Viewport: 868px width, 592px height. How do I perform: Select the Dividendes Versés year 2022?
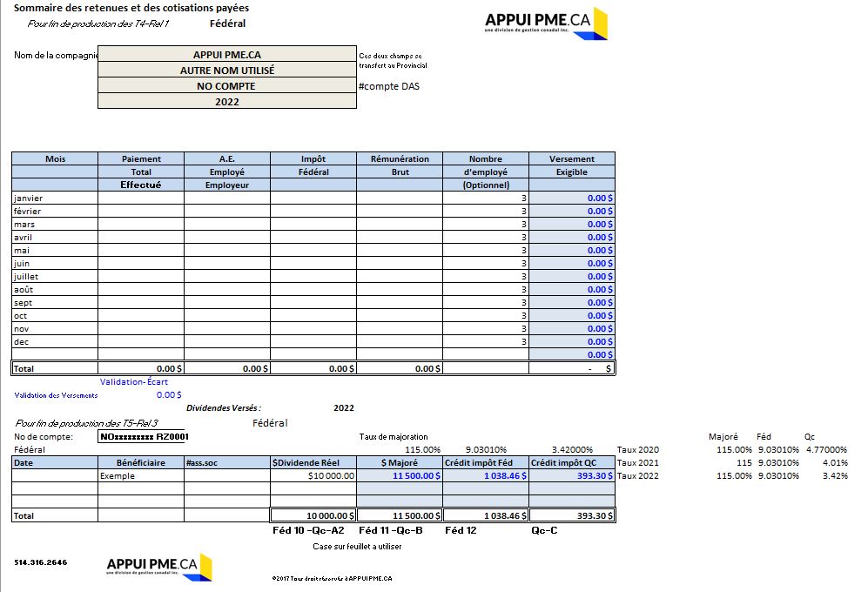tap(344, 408)
